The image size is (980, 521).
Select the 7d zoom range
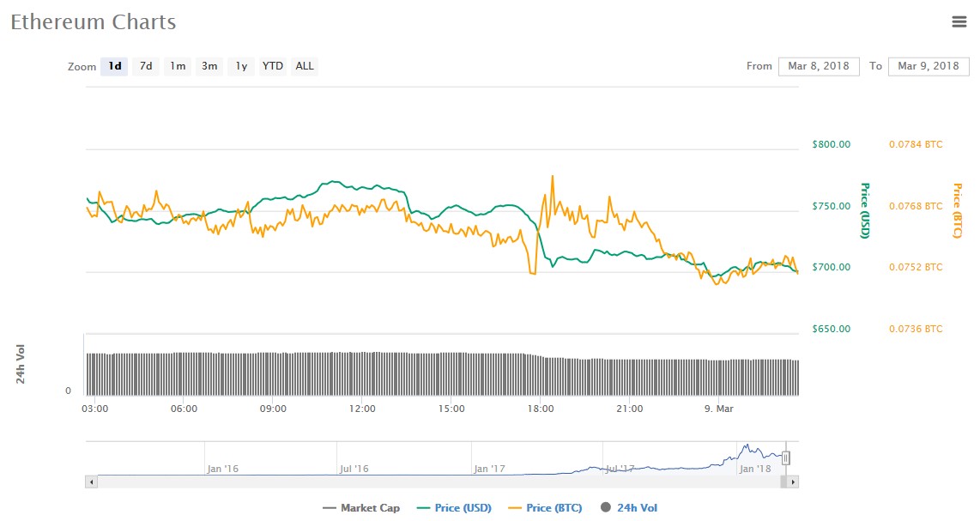[x=146, y=66]
